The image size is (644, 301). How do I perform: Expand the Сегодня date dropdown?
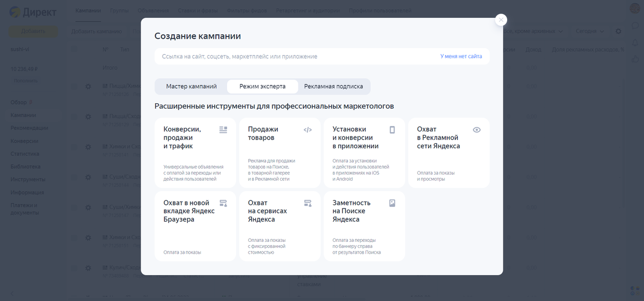point(589,31)
